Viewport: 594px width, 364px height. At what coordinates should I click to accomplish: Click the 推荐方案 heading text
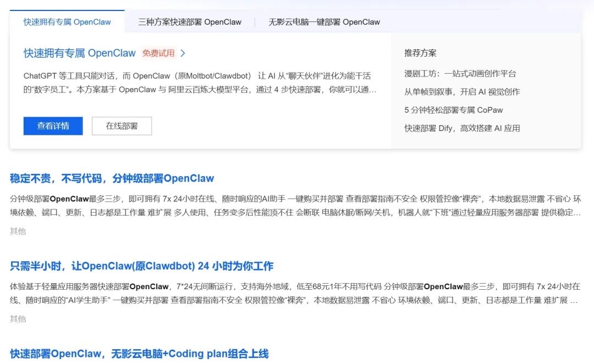tap(420, 53)
